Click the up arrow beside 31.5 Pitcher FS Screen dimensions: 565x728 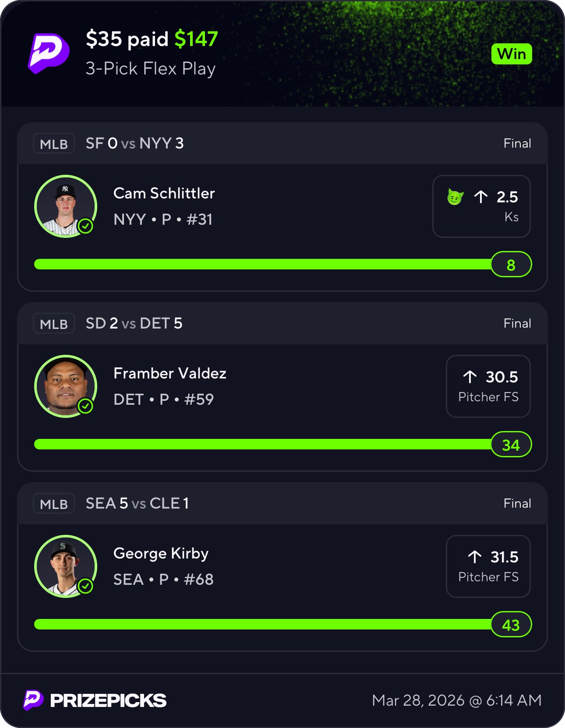click(x=474, y=557)
